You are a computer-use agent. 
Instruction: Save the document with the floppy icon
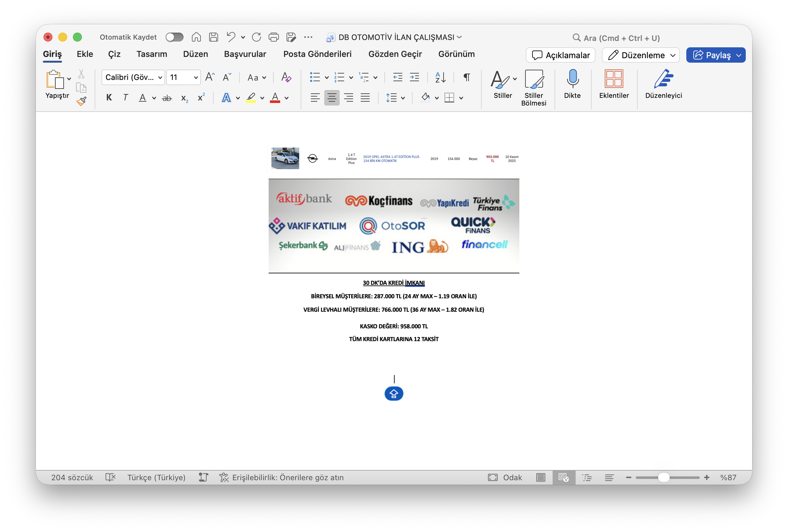click(x=214, y=37)
